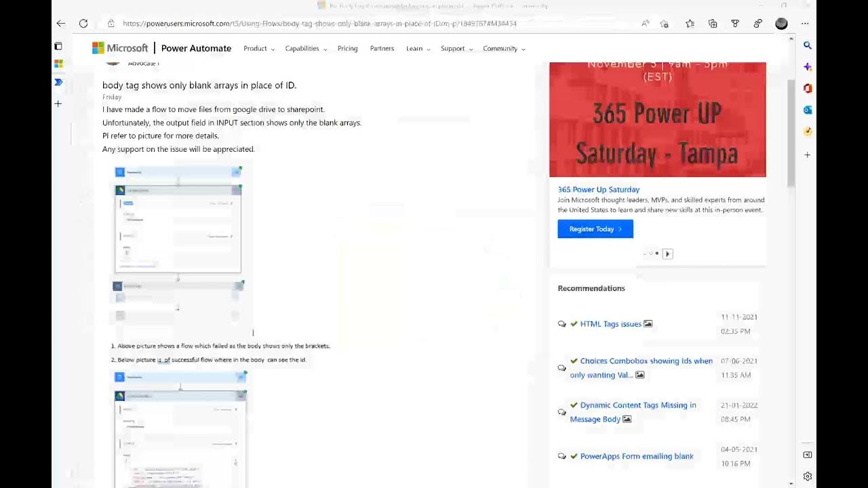
Task: Click the 365 Power UP Saturday banner
Action: [x=658, y=120]
